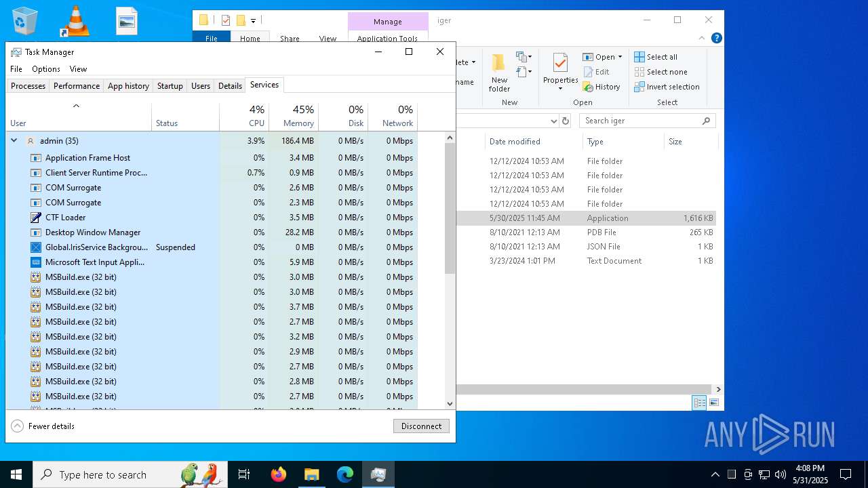This screenshot has height=488, width=868.
Task: Open File Explorer taskbar icon
Action: click(311, 474)
